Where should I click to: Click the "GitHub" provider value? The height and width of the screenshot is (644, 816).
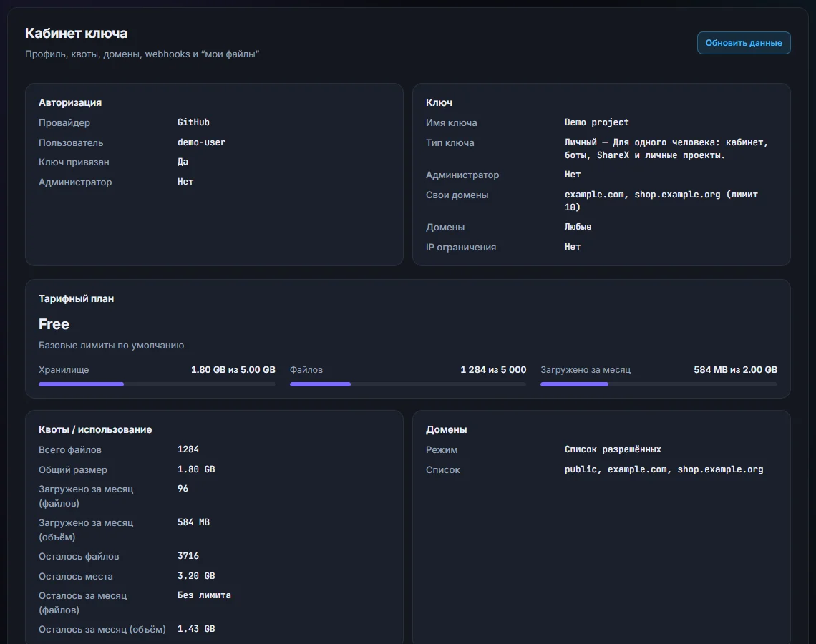point(193,122)
